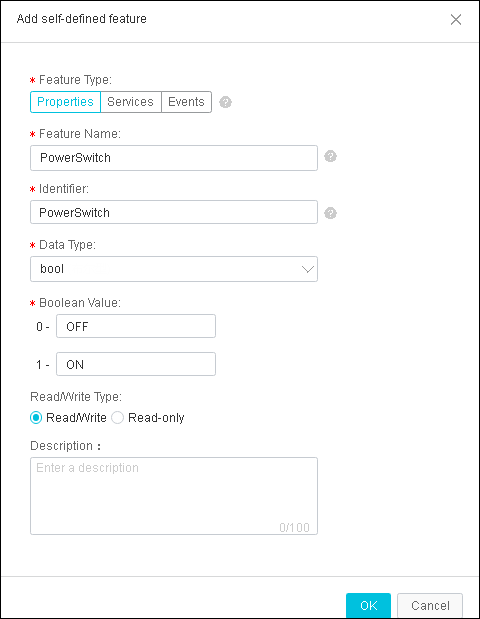
Task: Focus the Feature Name input field
Action: (174, 158)
